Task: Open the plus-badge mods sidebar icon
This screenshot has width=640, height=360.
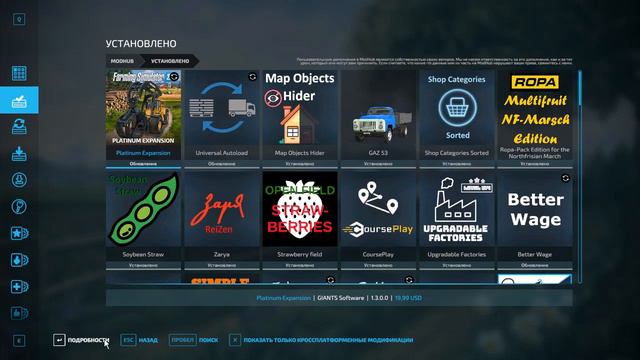Action: (x=19, y=287)
